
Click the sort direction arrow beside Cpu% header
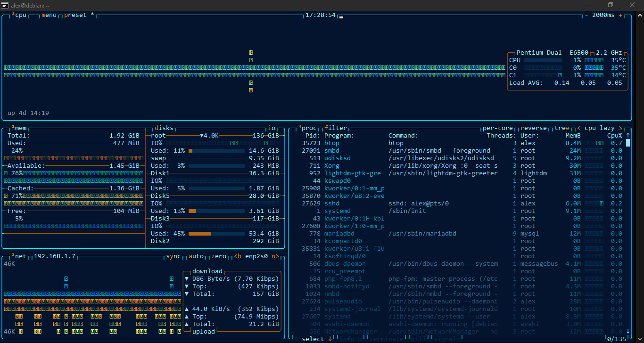(x=627, y=135)
